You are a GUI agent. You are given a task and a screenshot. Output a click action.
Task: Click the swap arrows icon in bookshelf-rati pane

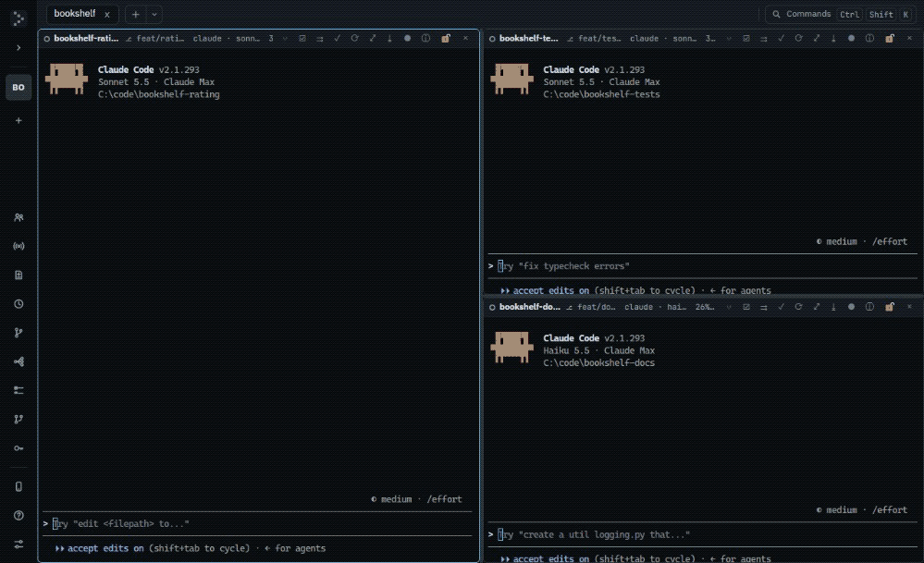(x=320, y=38)
